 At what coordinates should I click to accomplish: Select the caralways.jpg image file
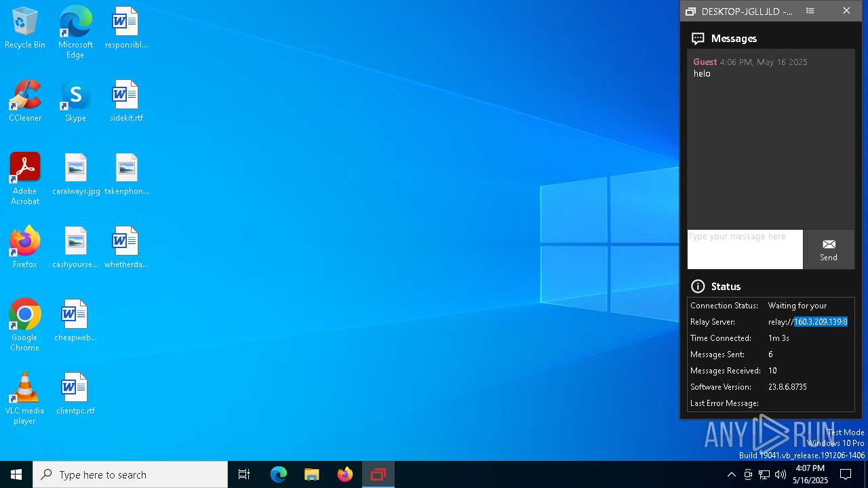(x=76, y=175)
